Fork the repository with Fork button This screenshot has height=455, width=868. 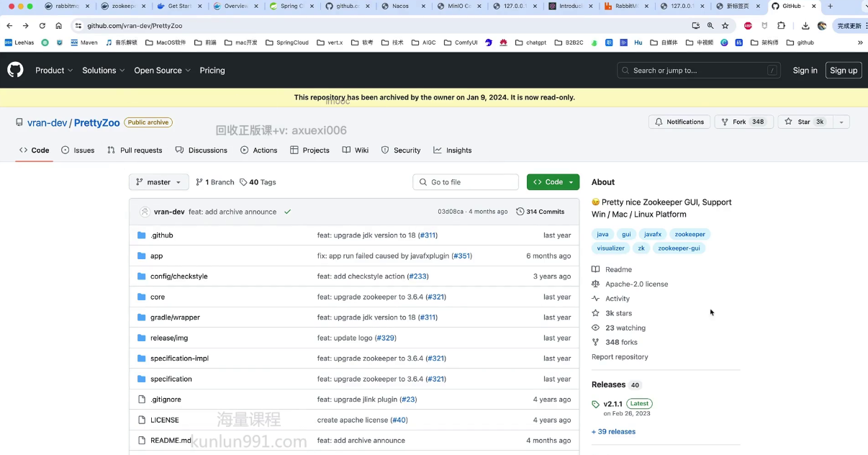[x=743, y=122]
